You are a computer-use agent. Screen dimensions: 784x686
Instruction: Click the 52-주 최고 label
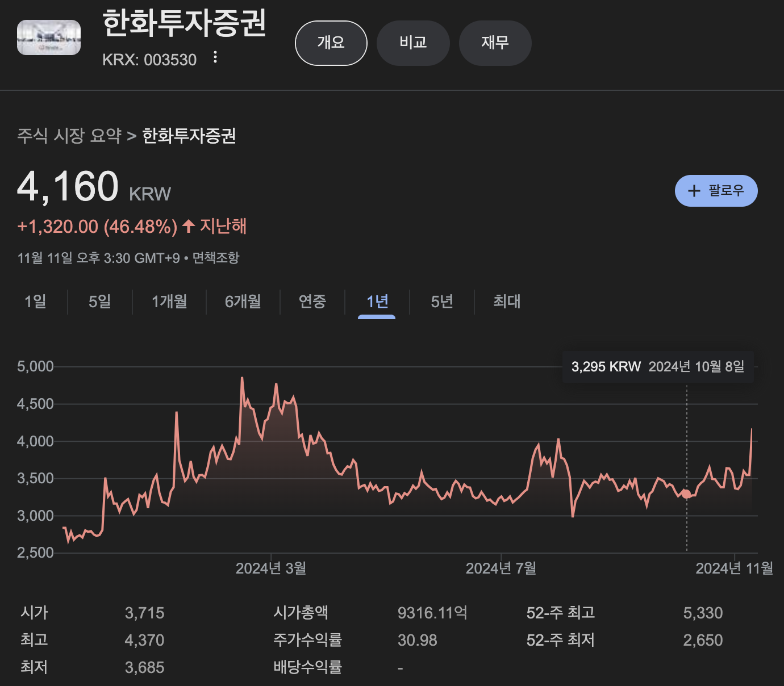[561, 613]
